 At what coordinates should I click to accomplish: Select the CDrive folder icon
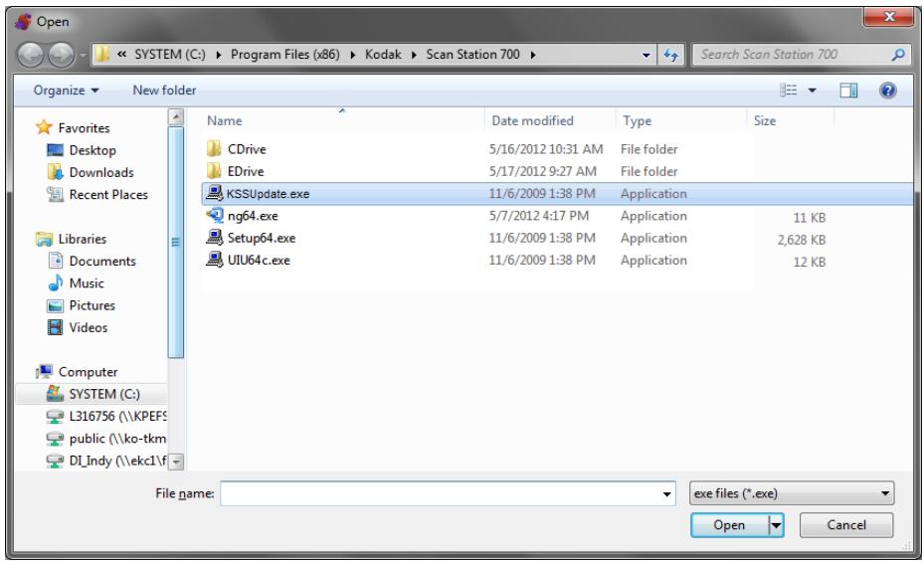point(214,148)
